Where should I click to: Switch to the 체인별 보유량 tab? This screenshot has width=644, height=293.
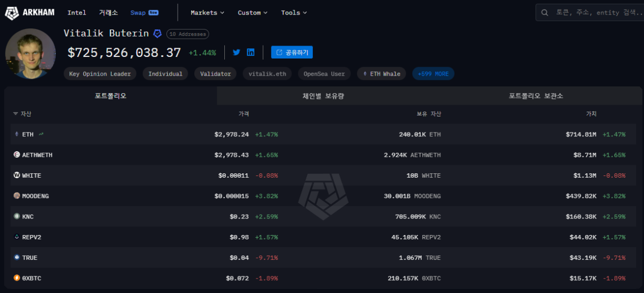point(323,96)
